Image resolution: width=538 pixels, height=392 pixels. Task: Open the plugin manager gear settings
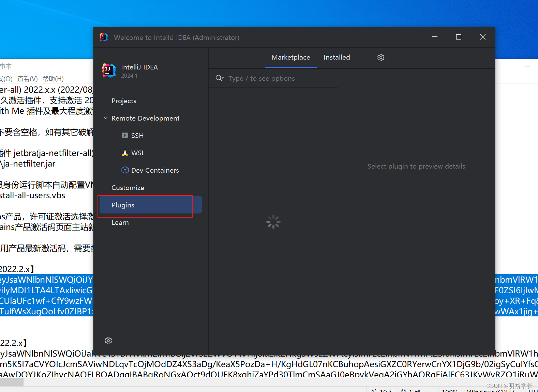click(x=381, y=58)
